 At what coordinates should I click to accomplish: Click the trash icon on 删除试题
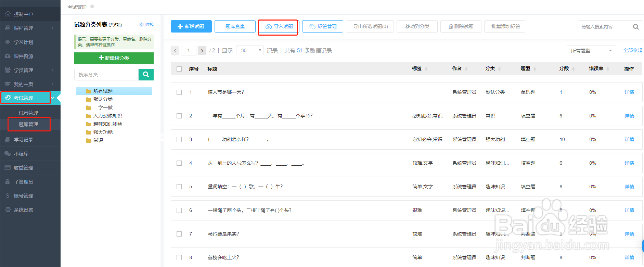451,27
